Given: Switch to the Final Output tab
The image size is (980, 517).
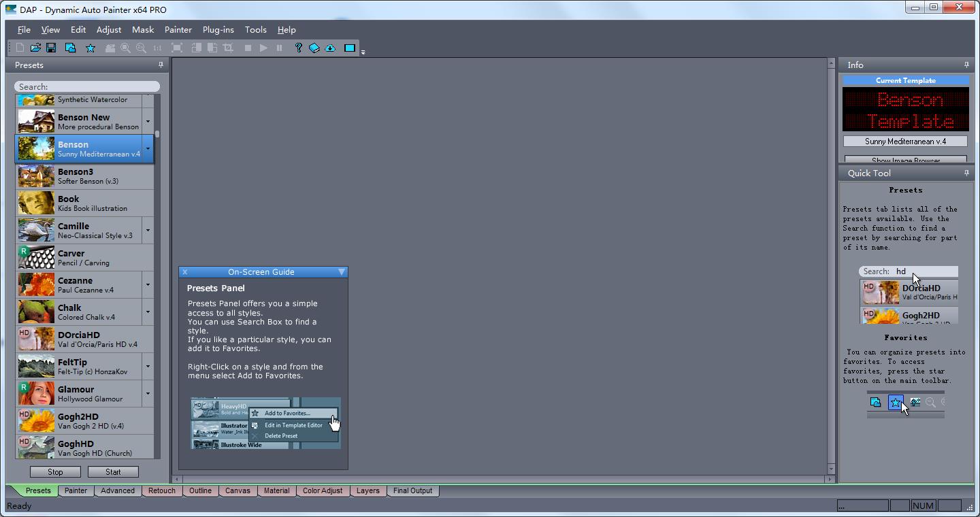Looking at the screenshot, I should pos(413,490).
